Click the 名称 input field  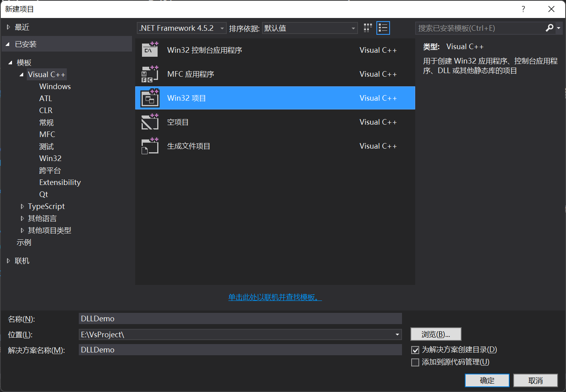pyautogui.click(x=240, y=318)
